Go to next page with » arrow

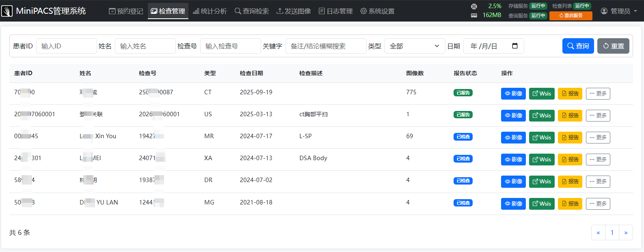(626, 232)
